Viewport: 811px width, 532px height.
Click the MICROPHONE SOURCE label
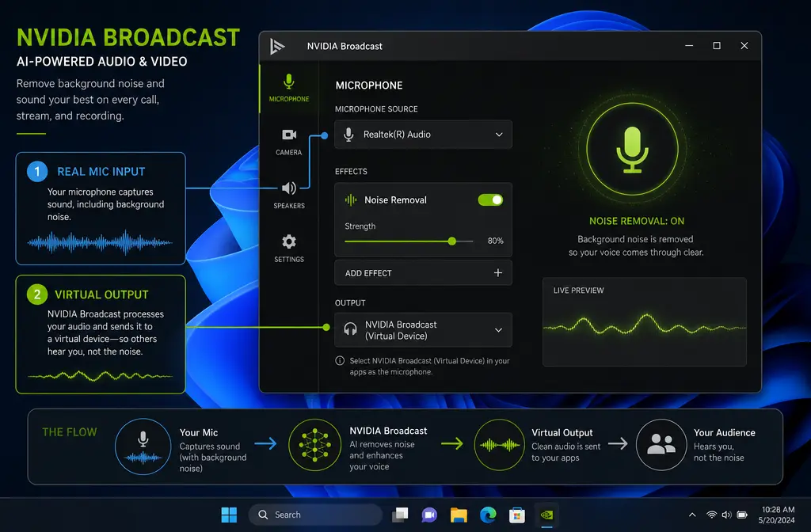376,109
